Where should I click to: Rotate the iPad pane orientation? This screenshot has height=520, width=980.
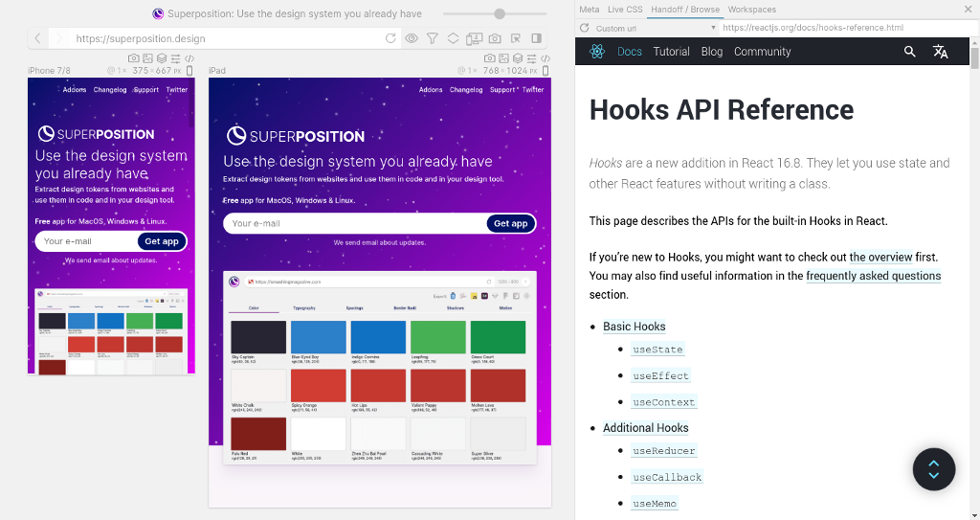(x=546, y=71)
